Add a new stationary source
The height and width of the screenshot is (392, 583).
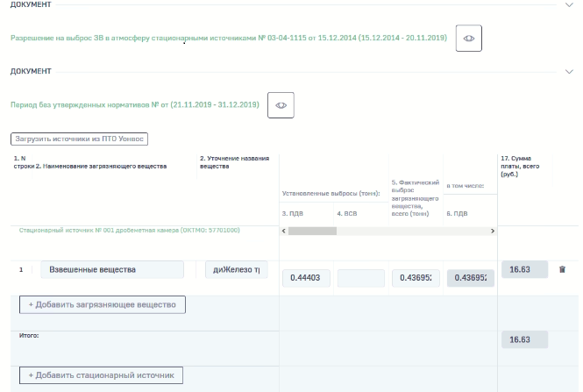[101, 375]
